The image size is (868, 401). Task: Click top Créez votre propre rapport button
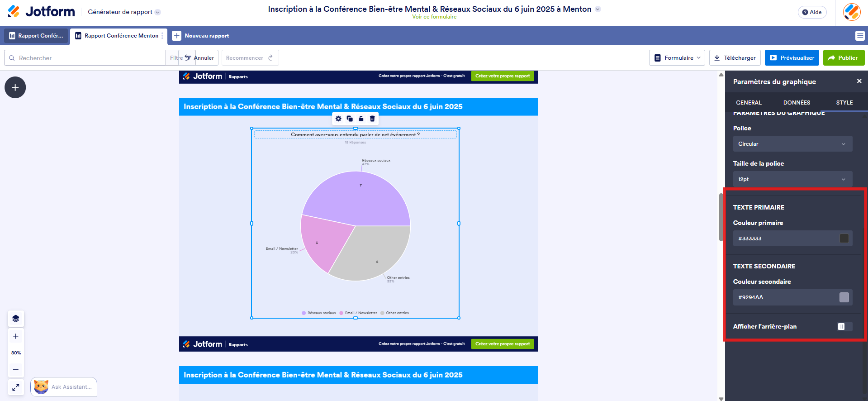point(502,76)
